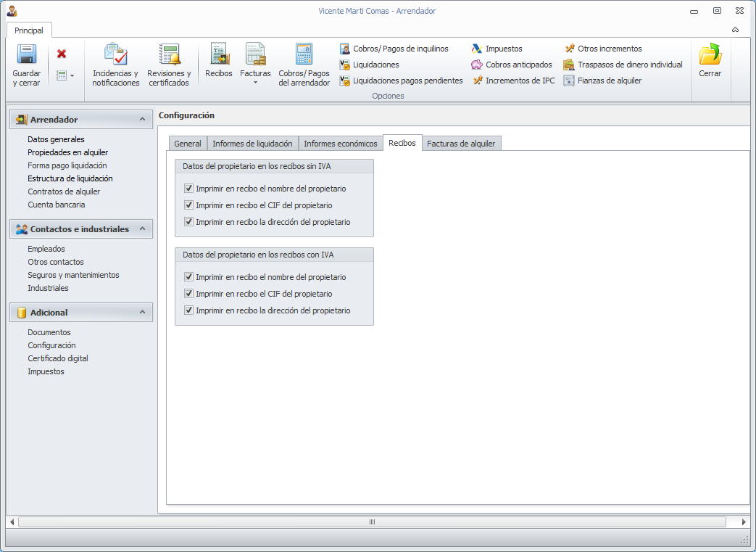Open Cobros/Pagos del arrendador calculator icon
This screenshot has width=756, height=552.
(x=304, y=54)
